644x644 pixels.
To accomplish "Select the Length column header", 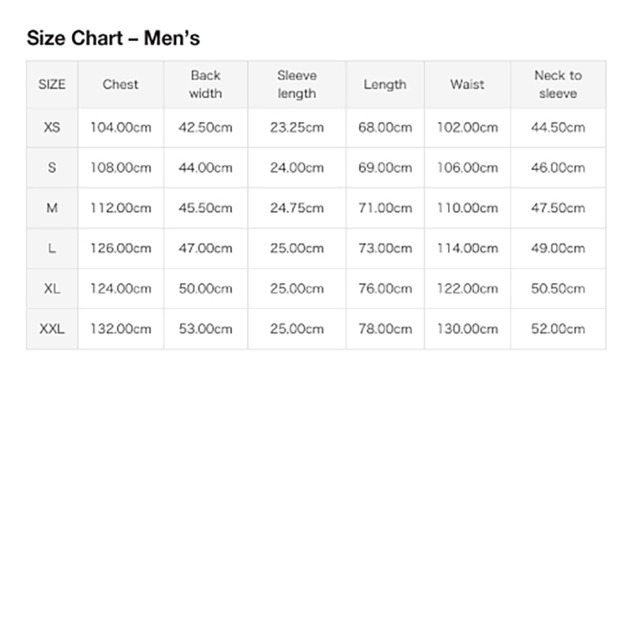I will 385,84.
